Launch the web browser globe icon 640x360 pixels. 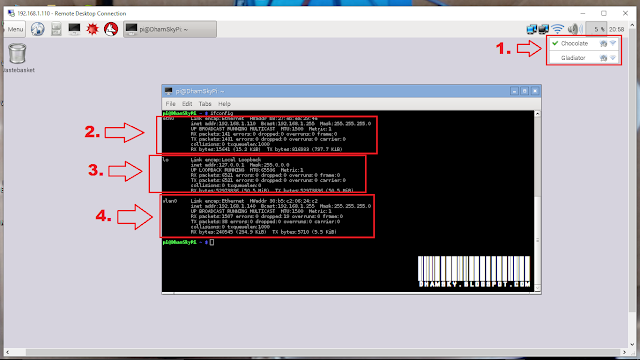[38, 29]
